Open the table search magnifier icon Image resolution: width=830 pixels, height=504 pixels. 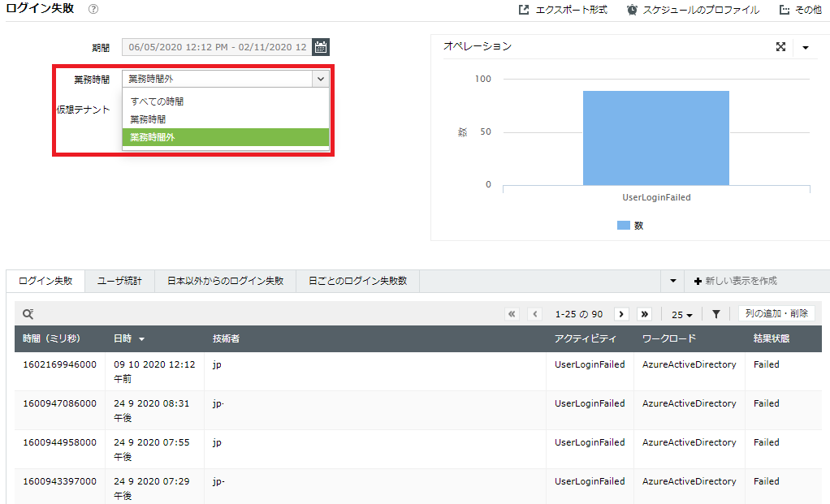click(x=28, y=314)
